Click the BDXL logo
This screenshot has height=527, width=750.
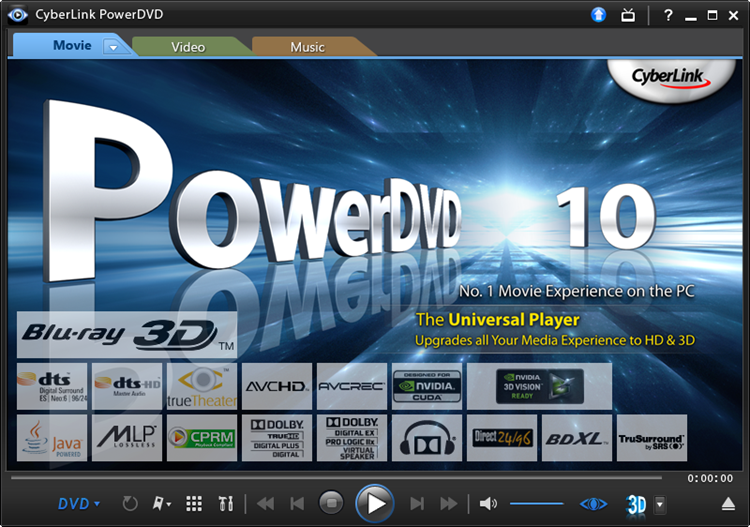click(577, 438)
